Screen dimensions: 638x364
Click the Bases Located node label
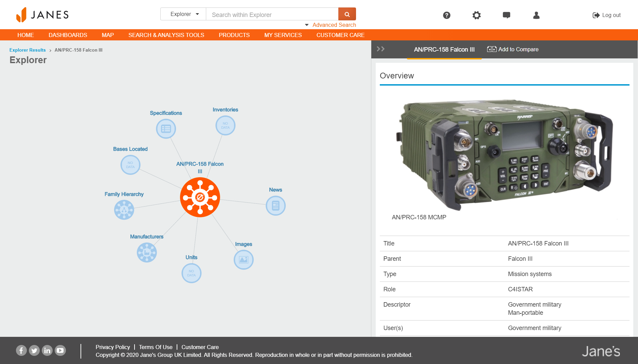point(130,149)
